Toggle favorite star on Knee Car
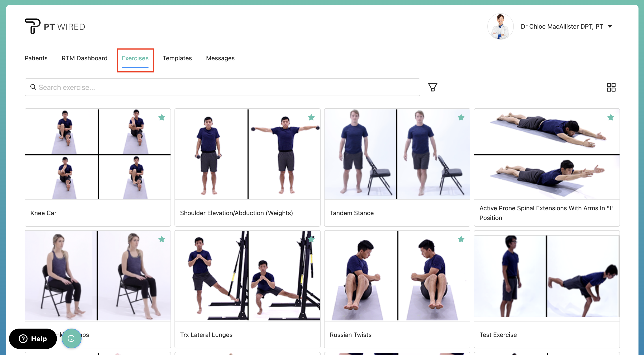644x355 pixels. [162, 117]
